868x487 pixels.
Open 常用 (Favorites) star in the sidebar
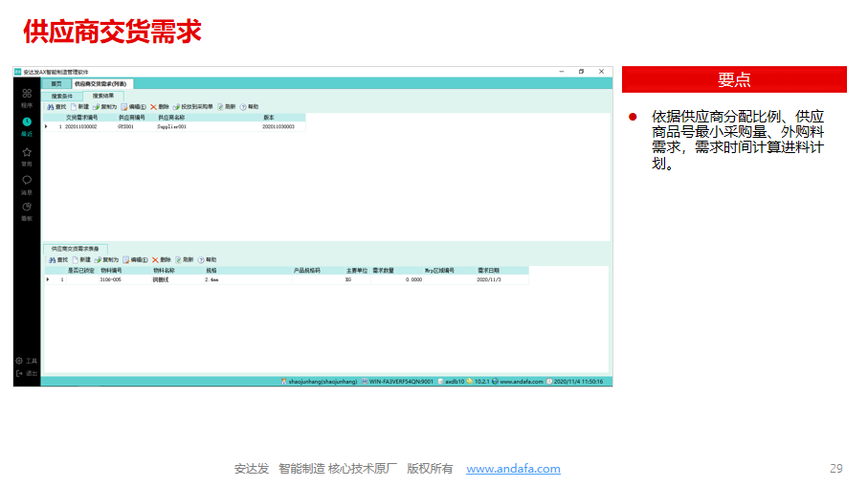(x=27, y=154)
